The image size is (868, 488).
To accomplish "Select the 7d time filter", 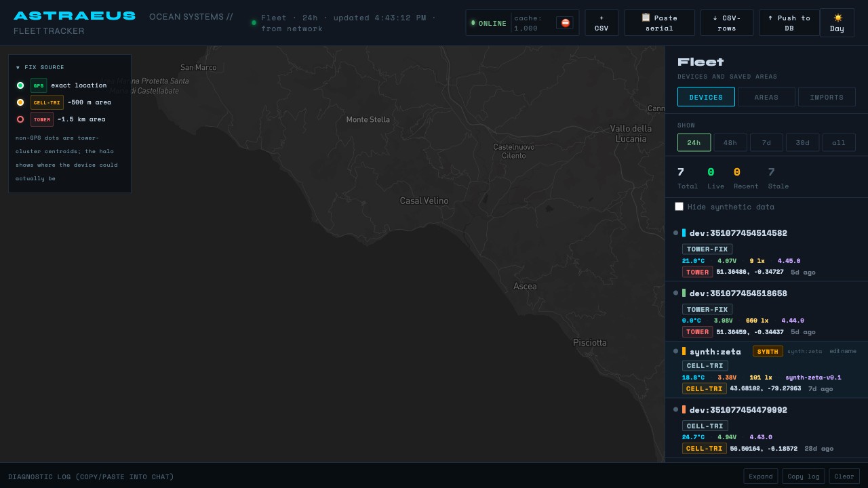I will tap(766, 142).
